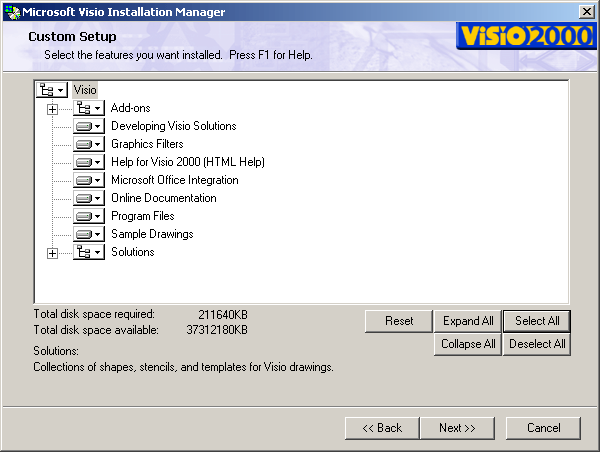
Task: Click the Deselect All button
Action: click(537, 344)
